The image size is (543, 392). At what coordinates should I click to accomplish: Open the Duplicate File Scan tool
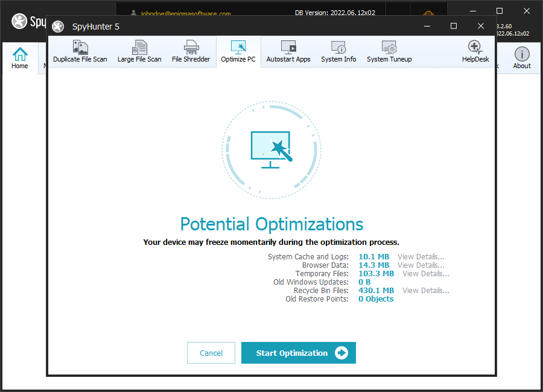pyautogui.click(x=80, y=52)
